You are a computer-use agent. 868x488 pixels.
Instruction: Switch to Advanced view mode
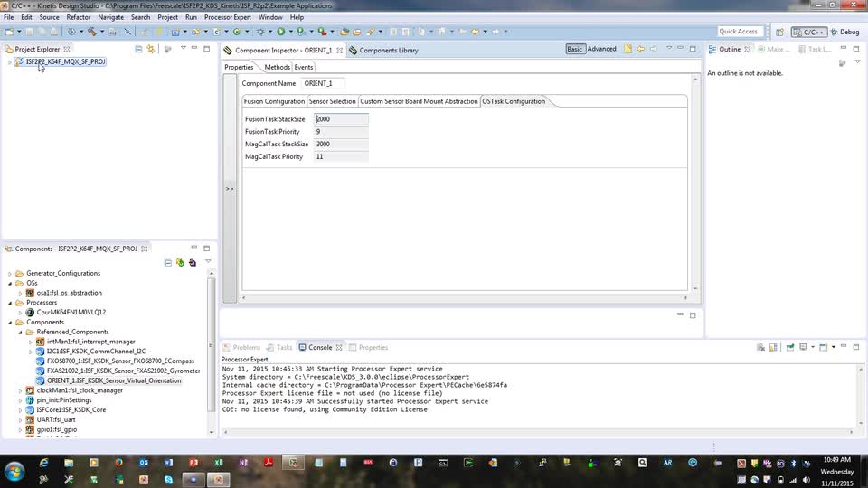click(601, 50)
